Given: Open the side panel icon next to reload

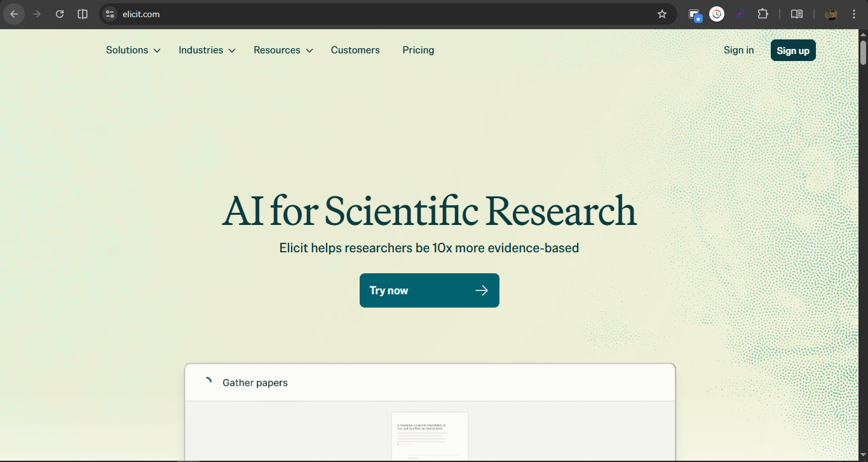Looking at the screenshot, I should point(83,13).
